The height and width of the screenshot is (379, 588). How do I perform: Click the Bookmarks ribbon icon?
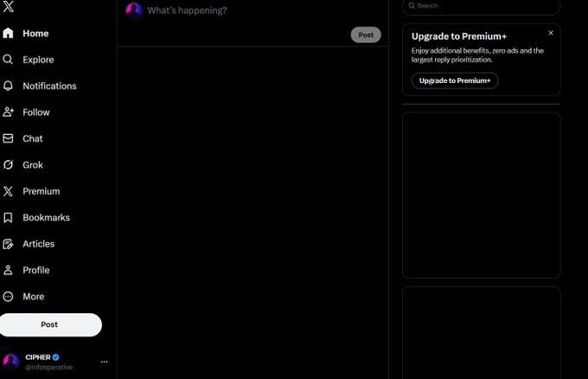point(8,217)
